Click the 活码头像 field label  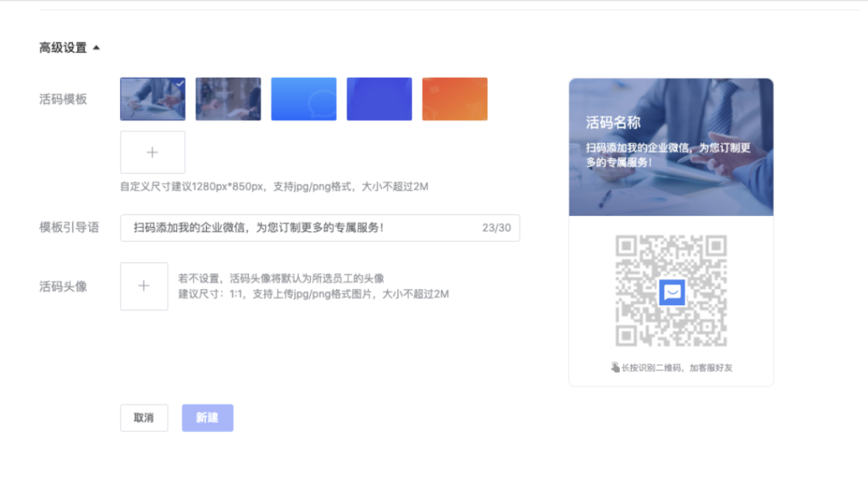[63, 286]
